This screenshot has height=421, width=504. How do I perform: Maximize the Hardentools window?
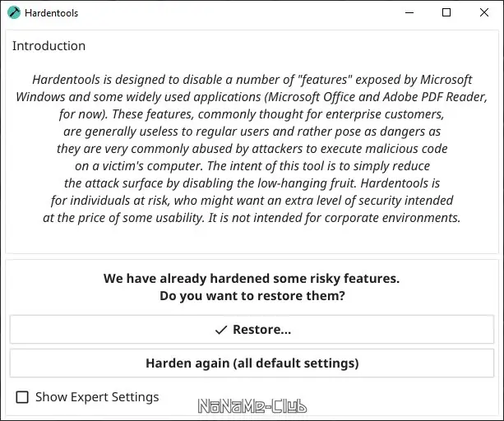point(446,13)
